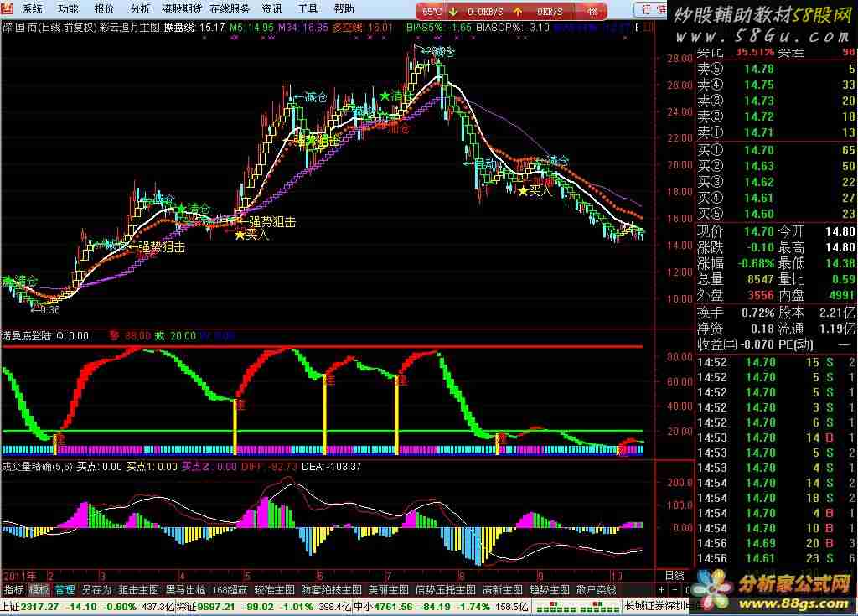Viewport: 858px width, 616px height.
Task: Click the minus zoom button by the tab bar
Action: [x=675, y=590]
